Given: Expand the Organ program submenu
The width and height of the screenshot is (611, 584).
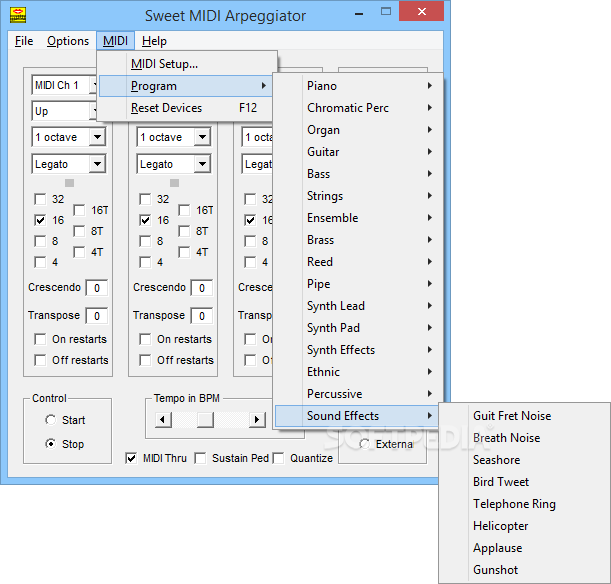Looking at the screenshot, I should pyautogui.click(x=358, y=130).
